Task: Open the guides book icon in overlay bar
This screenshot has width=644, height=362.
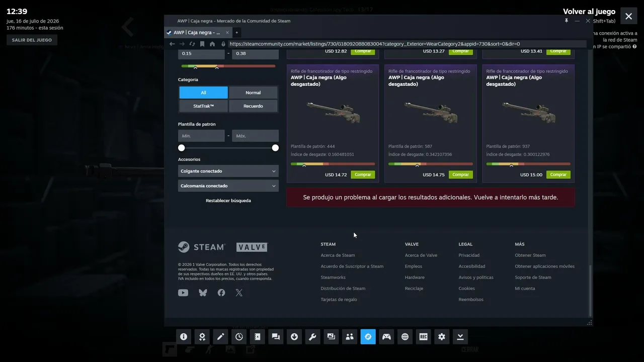Action: tap(258, 336)
